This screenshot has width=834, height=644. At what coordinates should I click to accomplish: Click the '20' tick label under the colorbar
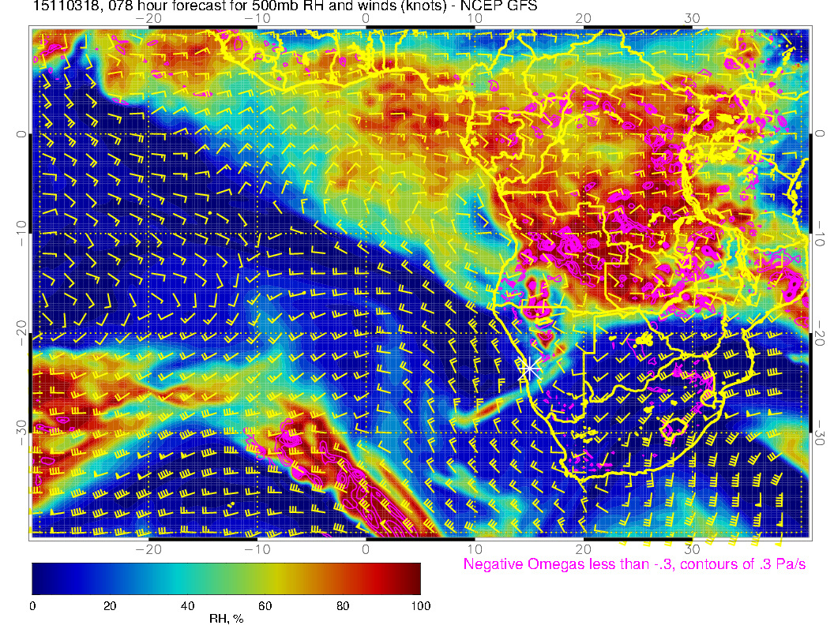[x=110, y=606]
